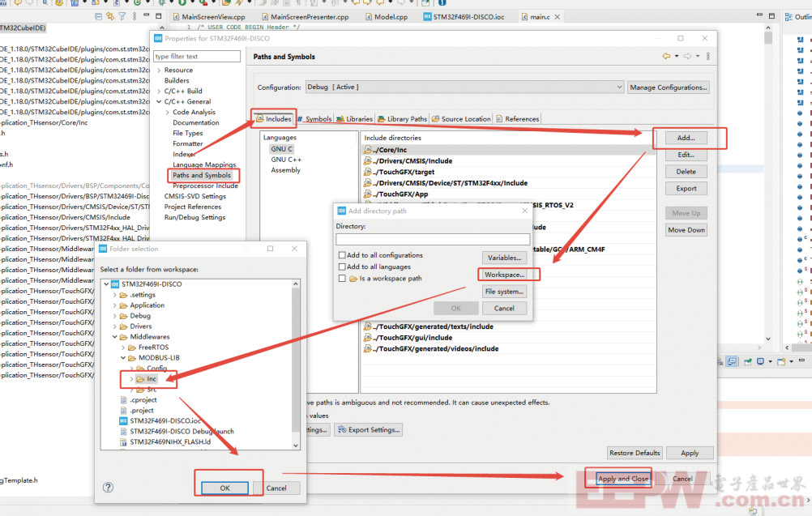Click the .cproject file icon
The width and height of the screenshot is (812, 516).
pyautogui.click(x=123, y=400)
